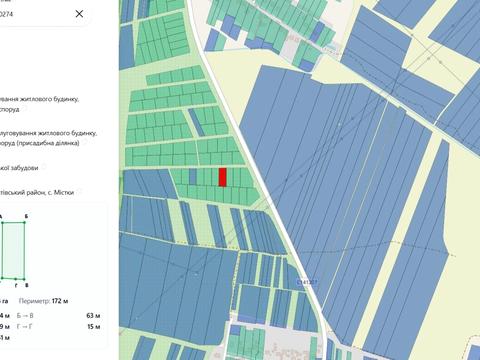Close the parcel info panel with X
480x360 pixels.
coord(79,14)
